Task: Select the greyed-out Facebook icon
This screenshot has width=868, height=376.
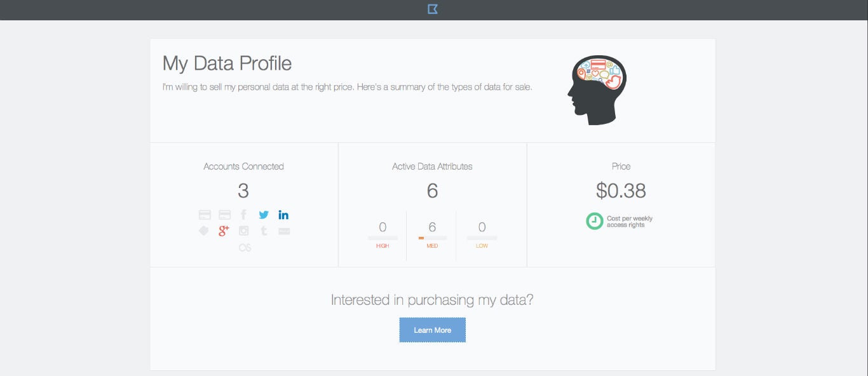Action: [243, 215]
